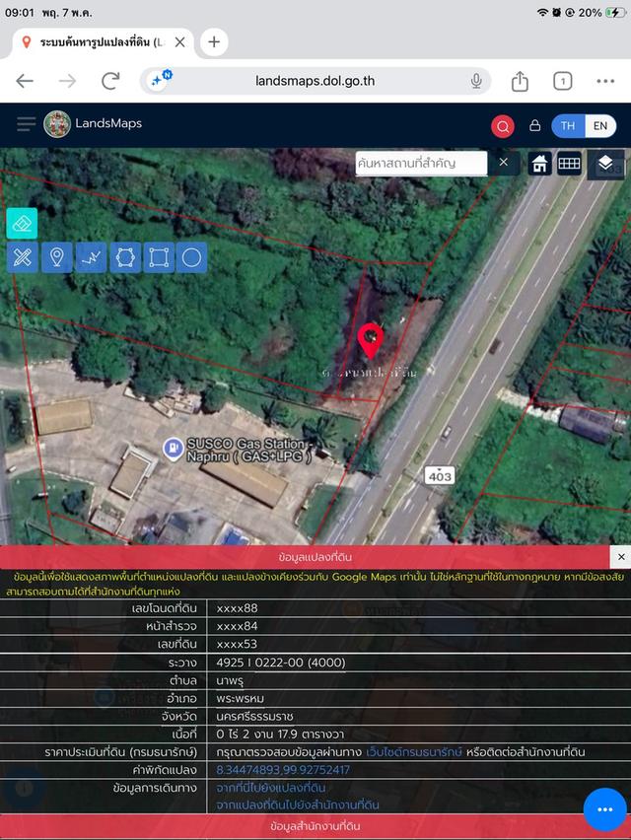This screenshot has height=840, width=631.
Task: Go back in the browser
Action: [25, 81]
